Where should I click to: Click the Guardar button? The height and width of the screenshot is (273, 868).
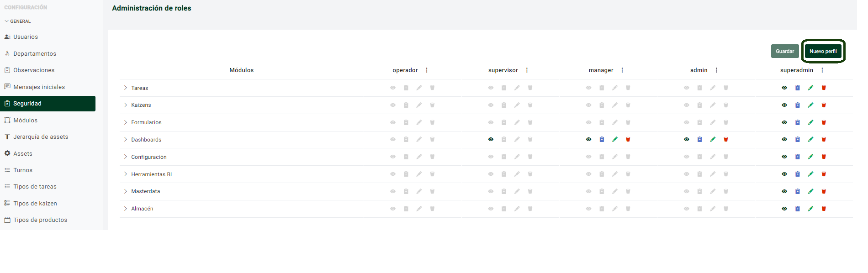(x=785, y=51)
